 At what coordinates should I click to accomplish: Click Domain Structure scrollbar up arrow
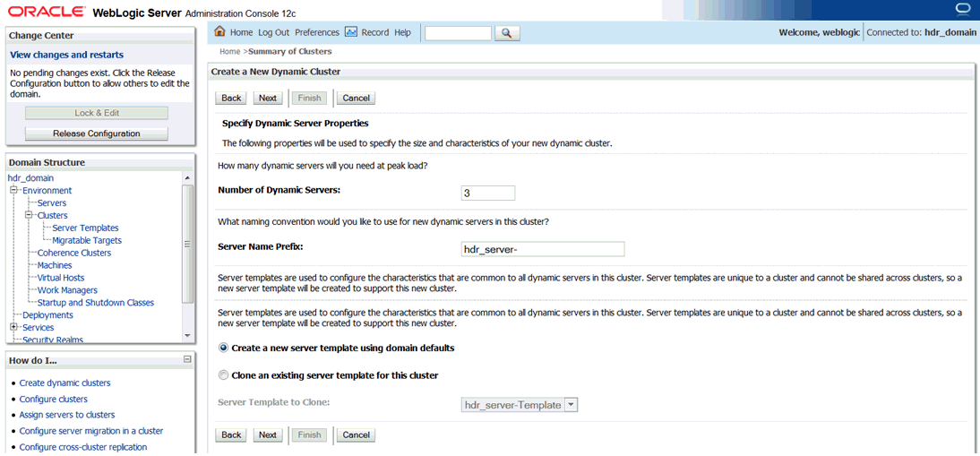187,178
